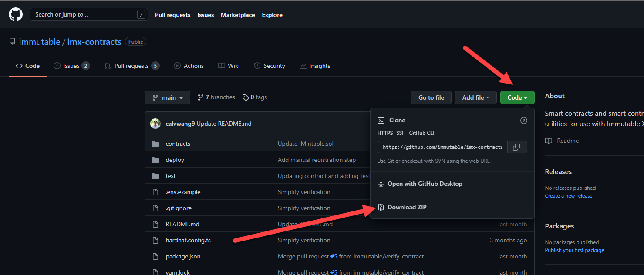The width and height of the screenshot is (644, 275).
Task: Select the SSH clone tab
Action: [x=401, y=133]
